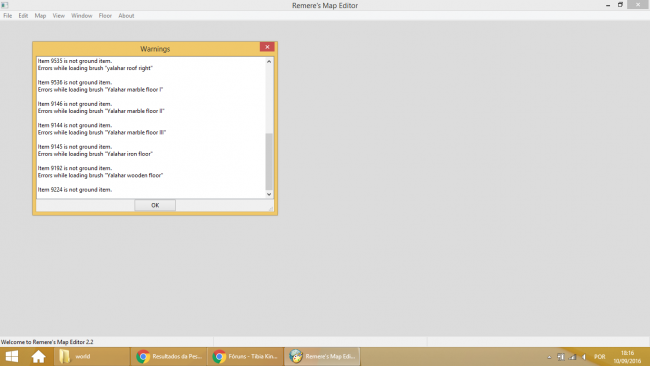Screen dimensions: 650x366
Task: Click the warnings list scrollbar thumb
Action: point(269,162)
